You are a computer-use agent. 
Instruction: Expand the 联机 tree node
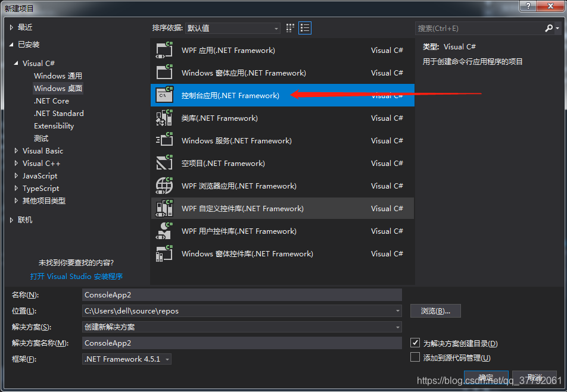coord(11,219)
